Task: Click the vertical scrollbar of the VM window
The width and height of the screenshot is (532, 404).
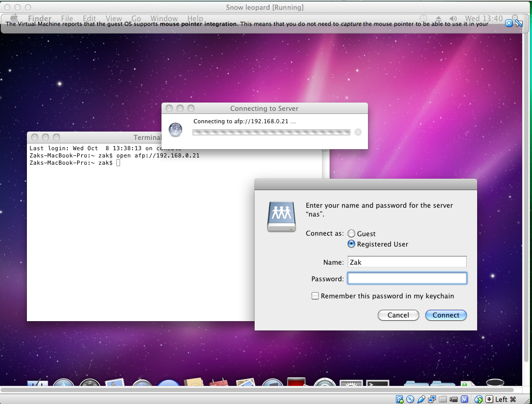Action: tap(527, 197)
